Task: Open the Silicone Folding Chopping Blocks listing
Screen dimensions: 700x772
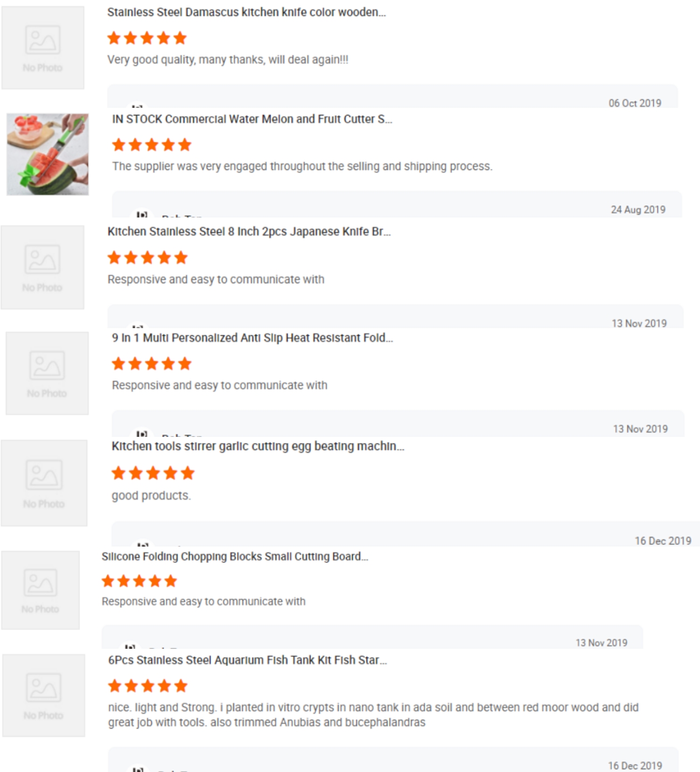Action: coord(235,556)
